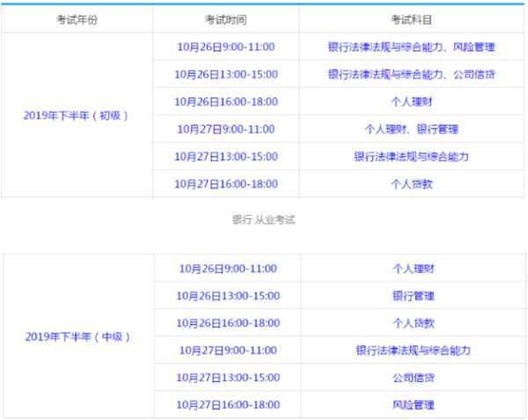The width and height of the screenshot is (528, 420).
Task: Open 银行法律法规与综合能力、公司信贷 subject link
Action: 412,74
